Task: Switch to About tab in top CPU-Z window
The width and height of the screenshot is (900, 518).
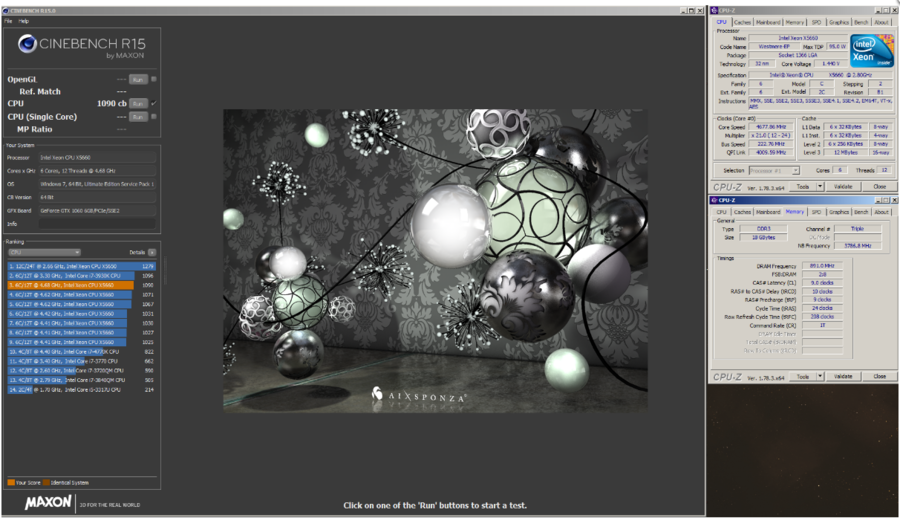Action: (x=881, y=22)
